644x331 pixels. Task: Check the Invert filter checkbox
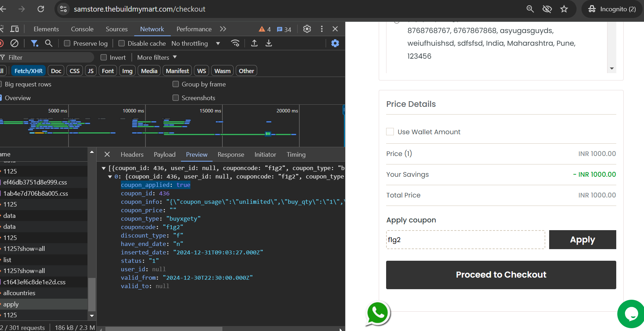[104, 57]
